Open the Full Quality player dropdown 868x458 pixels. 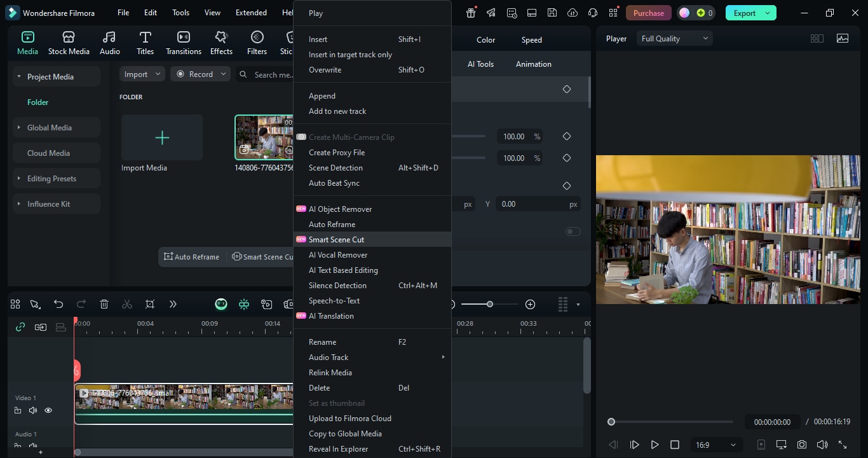(x=674, y=39)
